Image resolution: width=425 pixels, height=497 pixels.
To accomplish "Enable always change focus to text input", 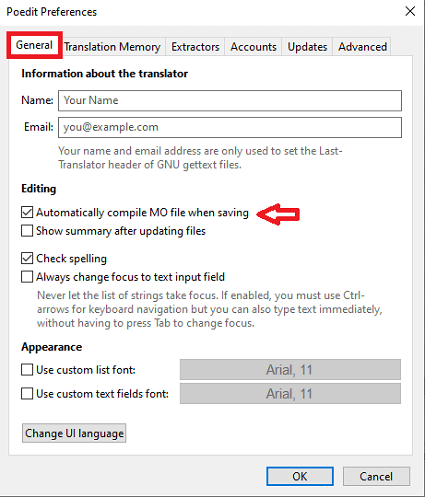I will click(27, 277).
